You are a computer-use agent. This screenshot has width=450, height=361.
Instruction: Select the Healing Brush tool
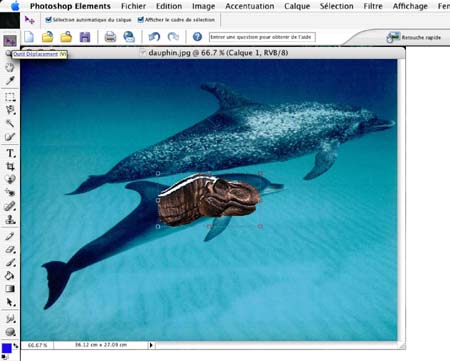[10, 206]
